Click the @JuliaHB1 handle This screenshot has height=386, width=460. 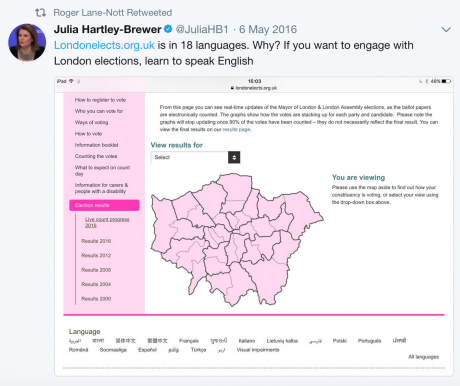pyautogui.click(x=202, y=29)
